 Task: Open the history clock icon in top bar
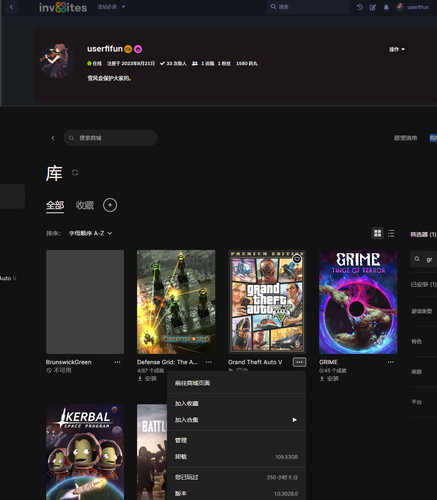point(360,7)
